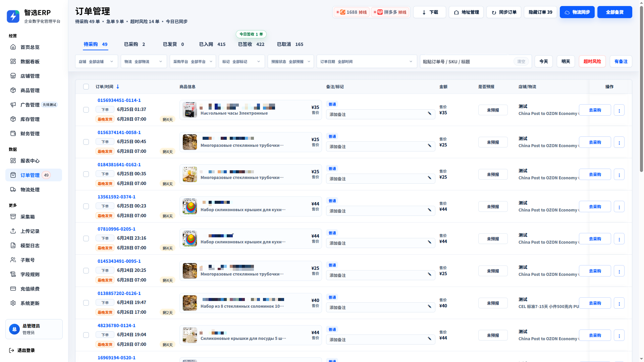
Task: Select checkbox for order 0156374141-0058-1
Action: point(86,142)
